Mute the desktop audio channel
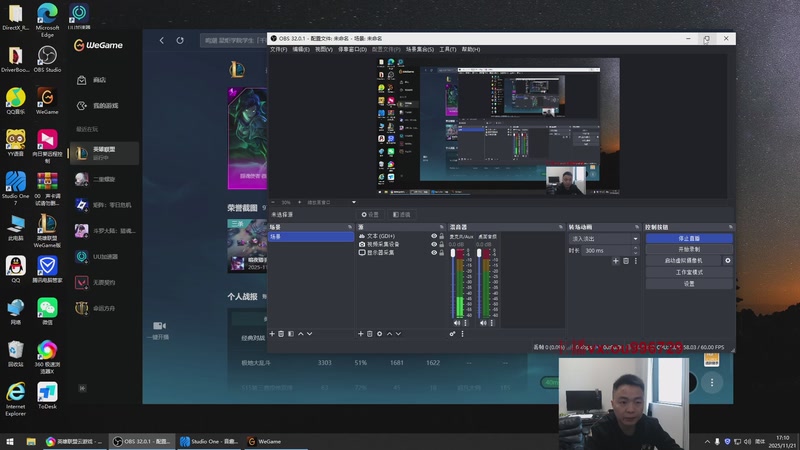 pos(483,323)
